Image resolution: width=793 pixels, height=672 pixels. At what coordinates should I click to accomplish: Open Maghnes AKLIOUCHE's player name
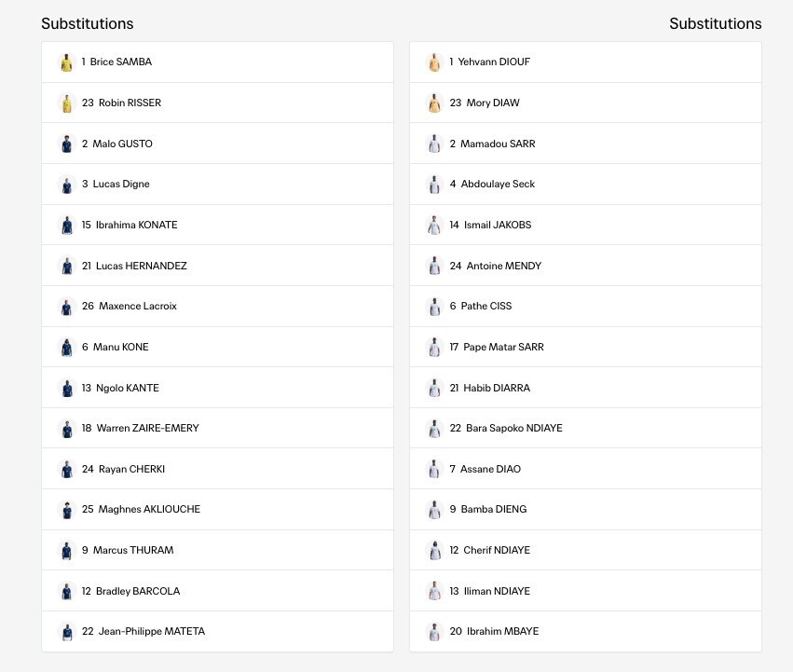tap(149, 509)
